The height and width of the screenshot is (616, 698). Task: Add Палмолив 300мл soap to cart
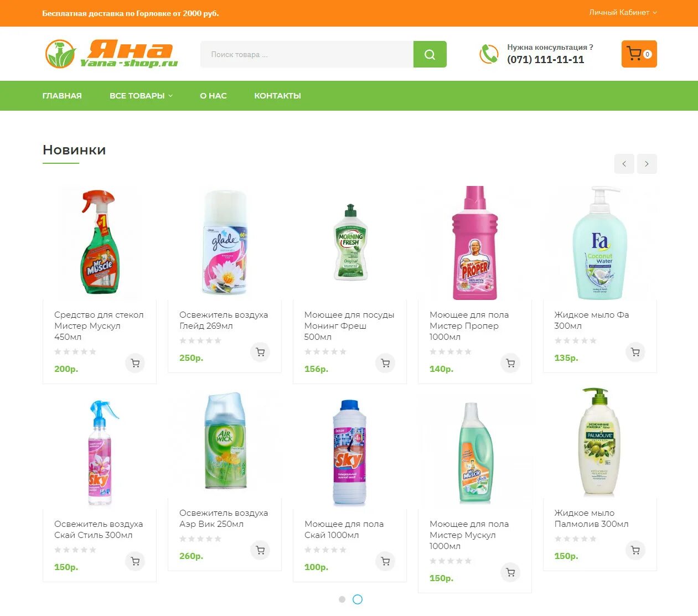635,550
